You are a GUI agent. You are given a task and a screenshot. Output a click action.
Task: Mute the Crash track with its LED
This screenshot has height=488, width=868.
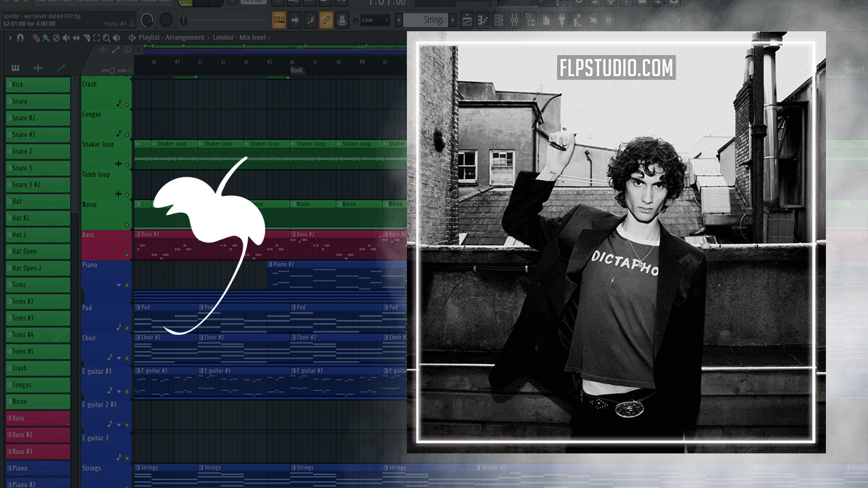[127, 104]
